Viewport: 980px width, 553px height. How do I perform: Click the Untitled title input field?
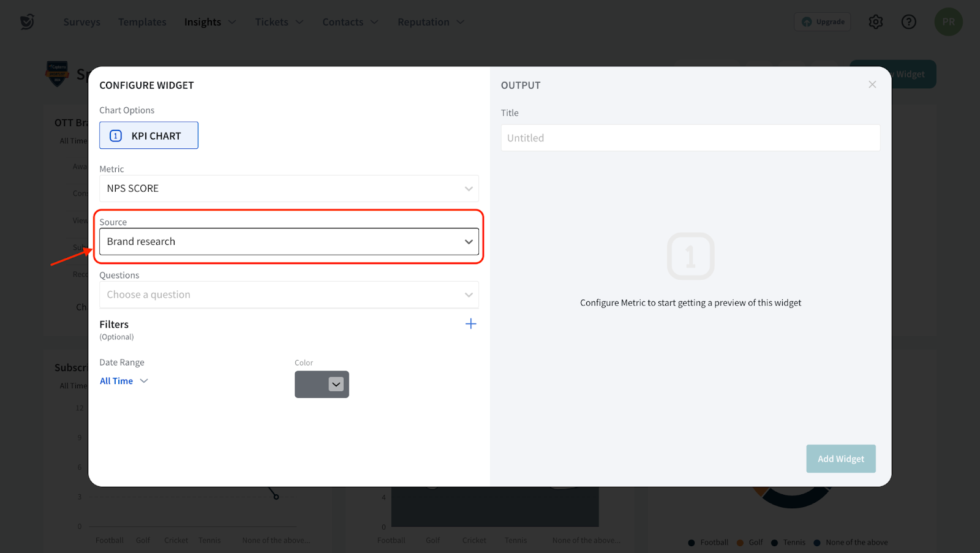(x=690, y=138)
